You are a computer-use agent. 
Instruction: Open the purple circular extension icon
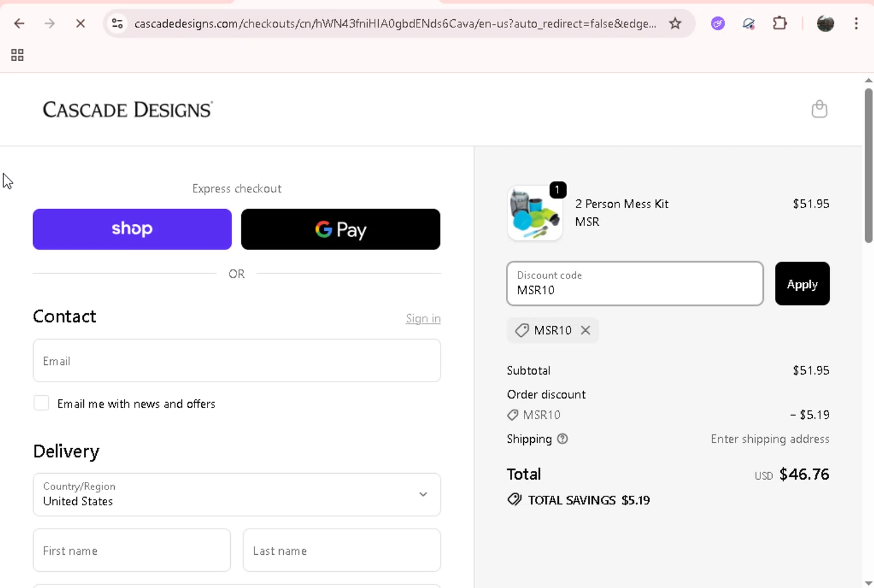(718, 23)
